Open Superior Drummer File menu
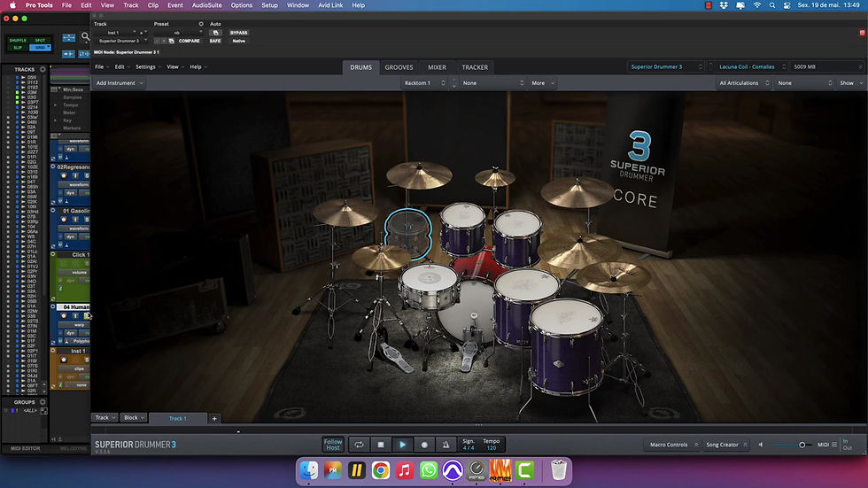The image size is (868, 488). tap(101, 67)
